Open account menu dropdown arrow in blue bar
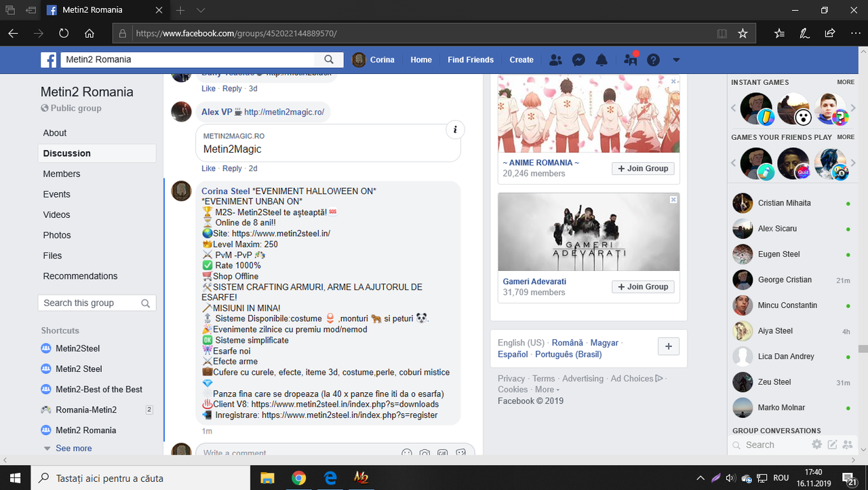The width and height of the screenshot is (868, 490). point(675,60)
